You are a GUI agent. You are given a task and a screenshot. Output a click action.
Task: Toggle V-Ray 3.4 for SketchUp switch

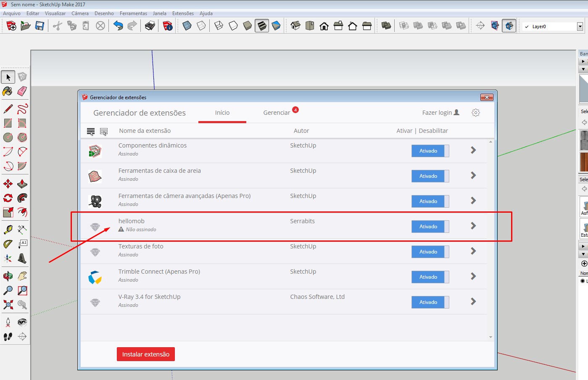(430, 302)
